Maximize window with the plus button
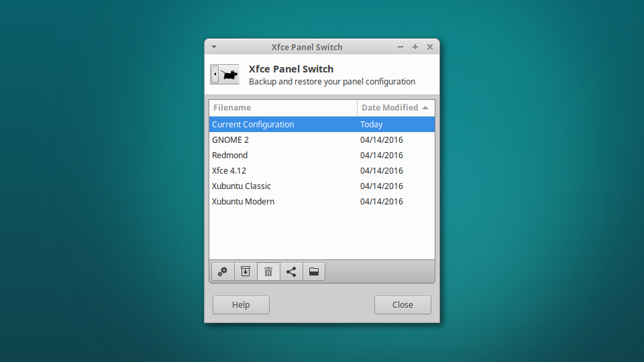Screen dimensions: 644x362 click(415, 47)
